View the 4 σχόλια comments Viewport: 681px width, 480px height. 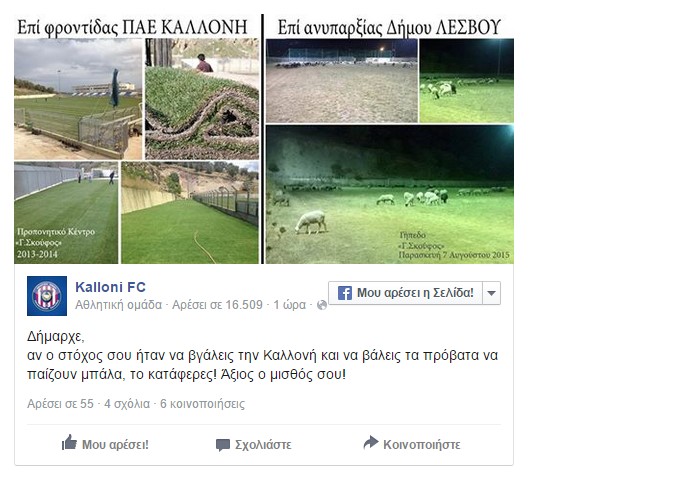tap(127, 404)
